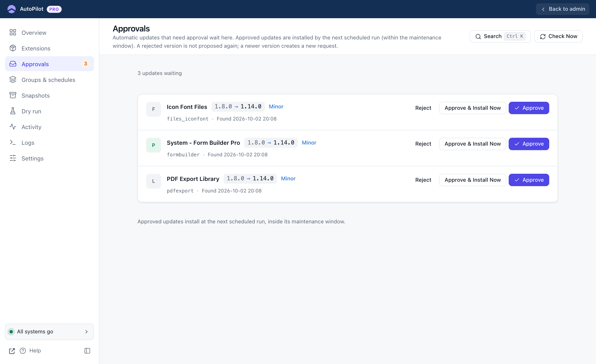The image size is (596, 364).
Task: Click the Approvals badge count 3
Action: click(x=86, y=64)
